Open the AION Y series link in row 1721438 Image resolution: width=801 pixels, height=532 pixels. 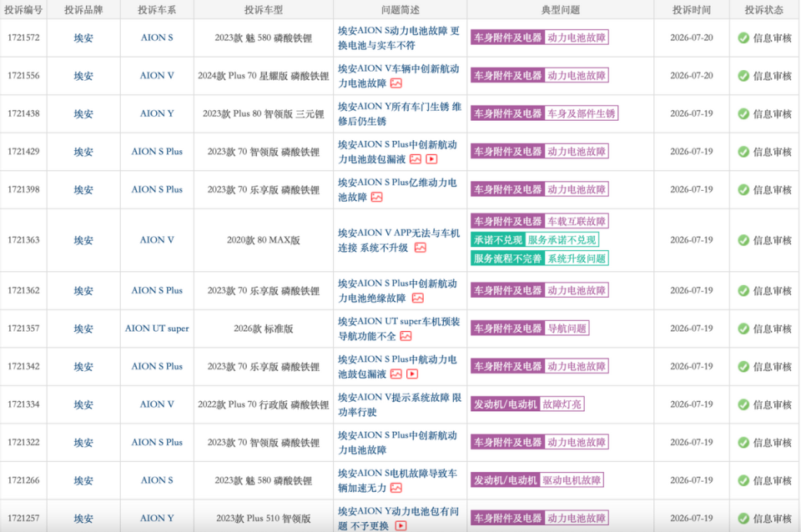point(157,113)
